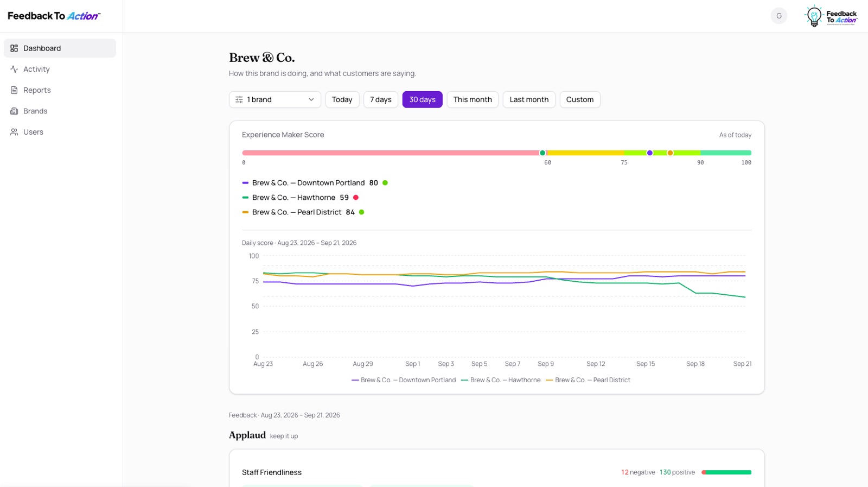Click the Dashboard grid icon
The image size is (868, 487).
(x=14, y=48)
